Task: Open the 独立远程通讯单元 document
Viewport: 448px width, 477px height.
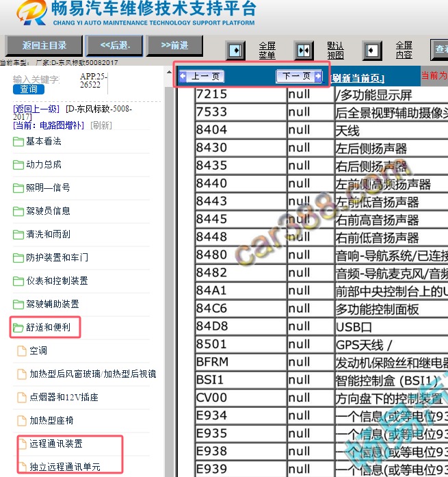Action: 59,467
